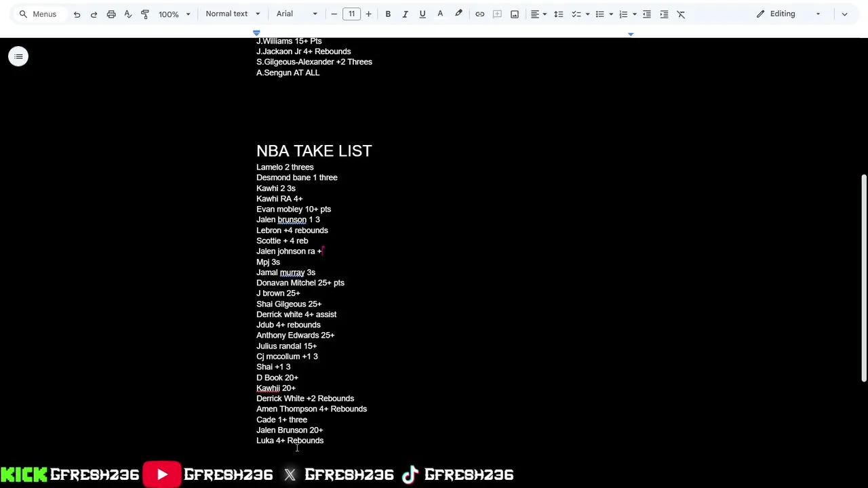The width and height of the screenshot is (868, 488).
Task: Click the NBA TAKE LIST heading
Action: (314, 150)
